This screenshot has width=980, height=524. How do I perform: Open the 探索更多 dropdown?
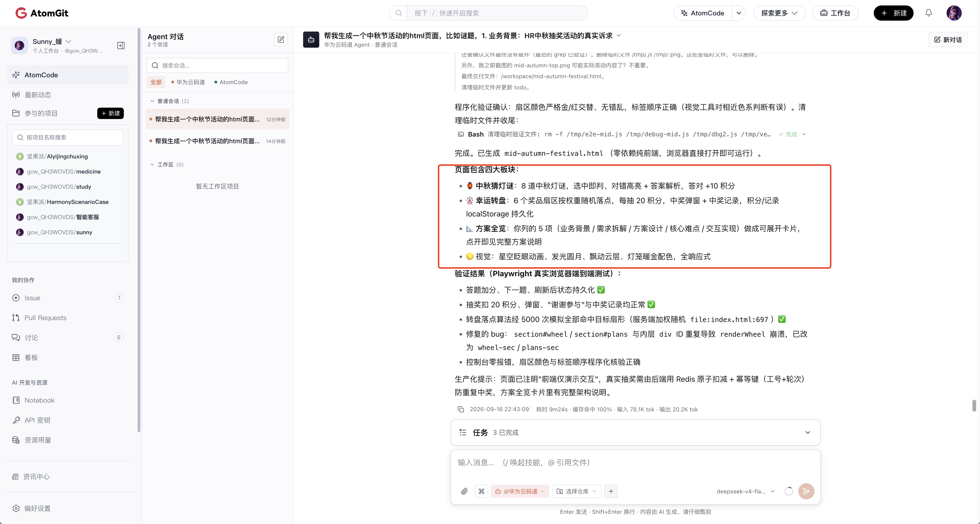tap(779, 13)
